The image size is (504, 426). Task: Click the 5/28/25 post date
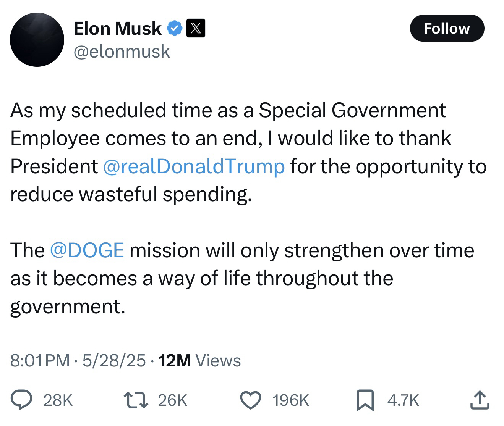[x=114, y=360]
